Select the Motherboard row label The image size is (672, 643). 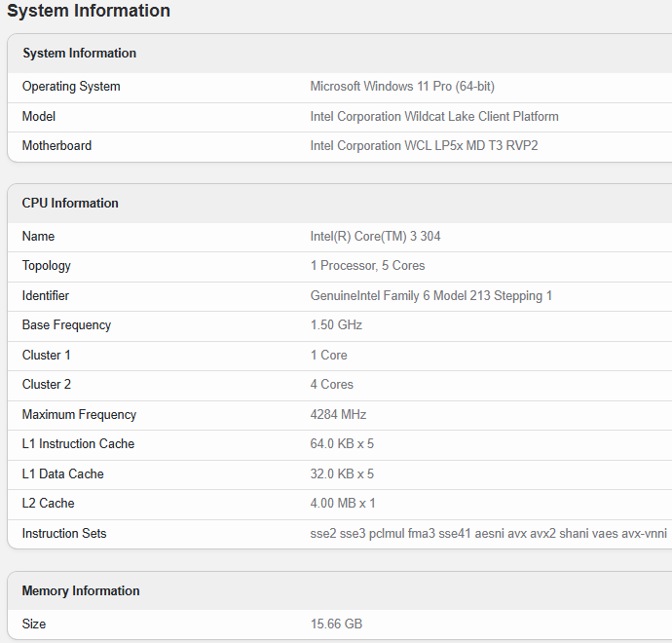click(x=56, y=146)
